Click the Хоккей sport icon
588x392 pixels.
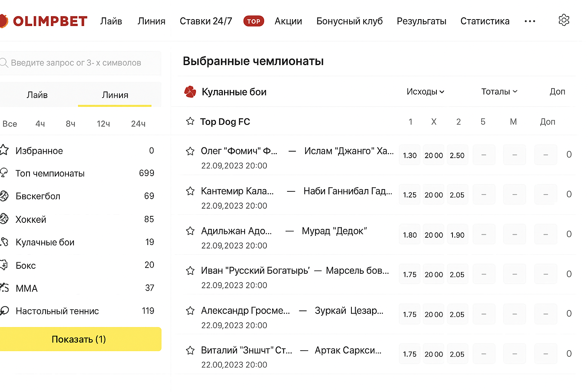point(4,219)
